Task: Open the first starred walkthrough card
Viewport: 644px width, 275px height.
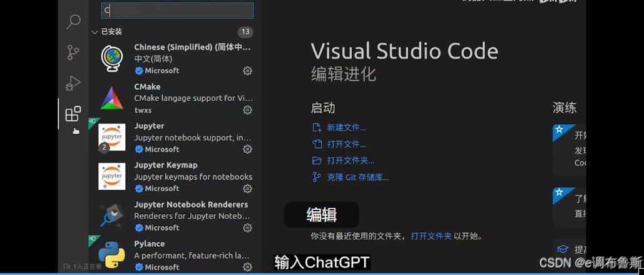Action: 570,150
